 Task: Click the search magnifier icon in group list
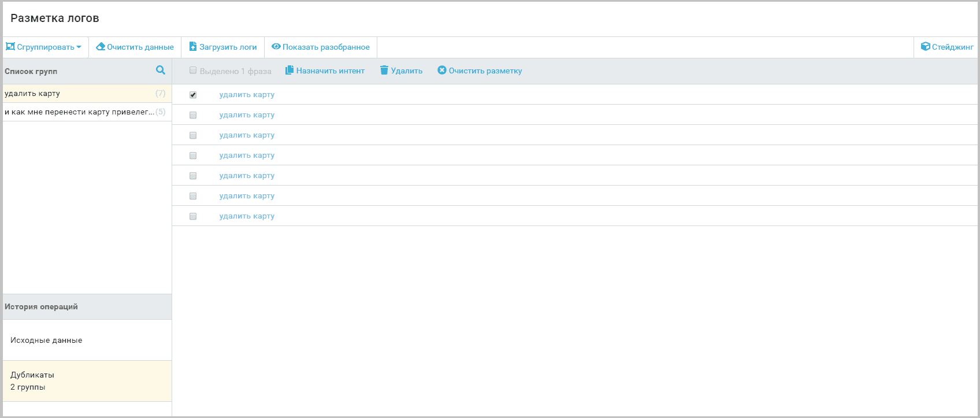click(x=161, y=70)
